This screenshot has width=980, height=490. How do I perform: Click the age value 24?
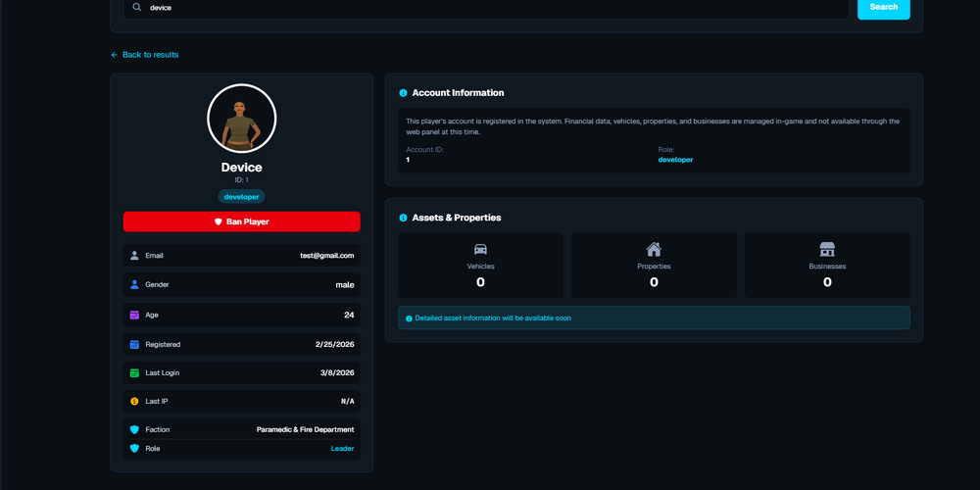[x=350, y=315]
